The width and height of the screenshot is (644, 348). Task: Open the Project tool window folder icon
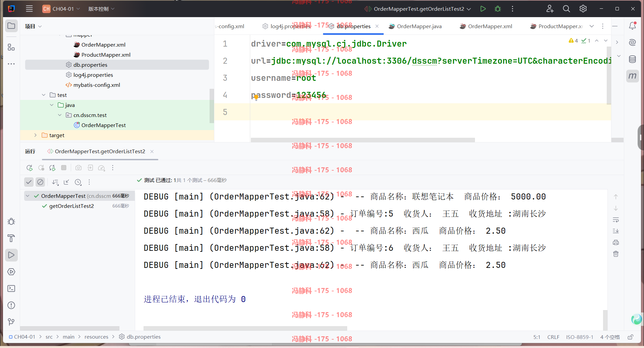11,26
